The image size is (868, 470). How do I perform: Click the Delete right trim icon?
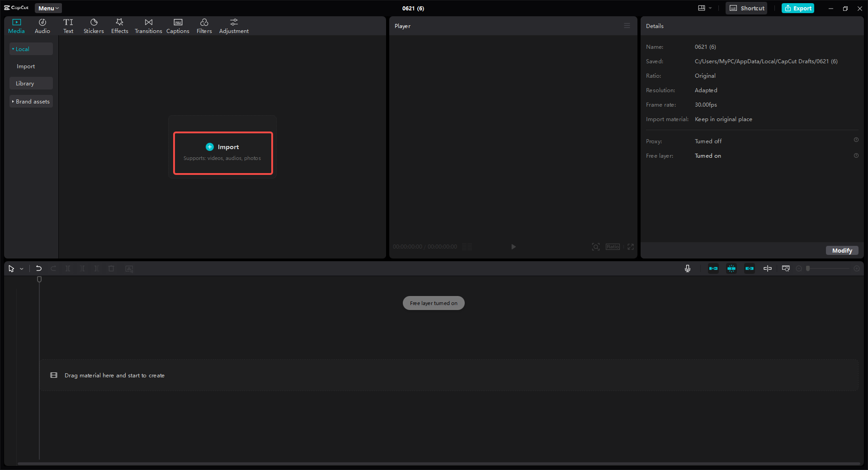(x=97, y=268)
